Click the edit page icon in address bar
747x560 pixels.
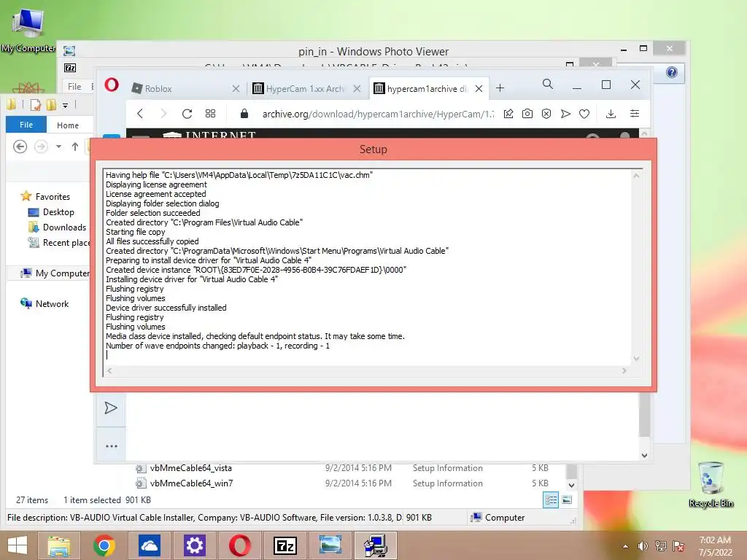point(508,114)
